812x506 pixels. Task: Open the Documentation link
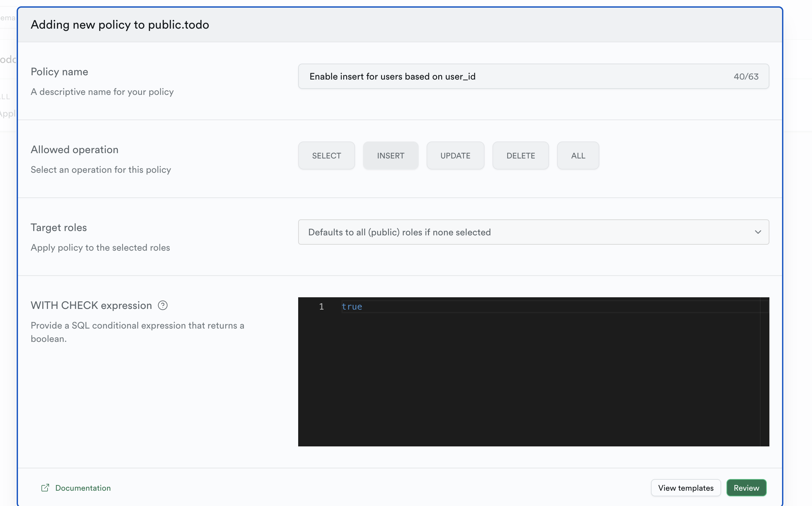click(x=83, y=488)
